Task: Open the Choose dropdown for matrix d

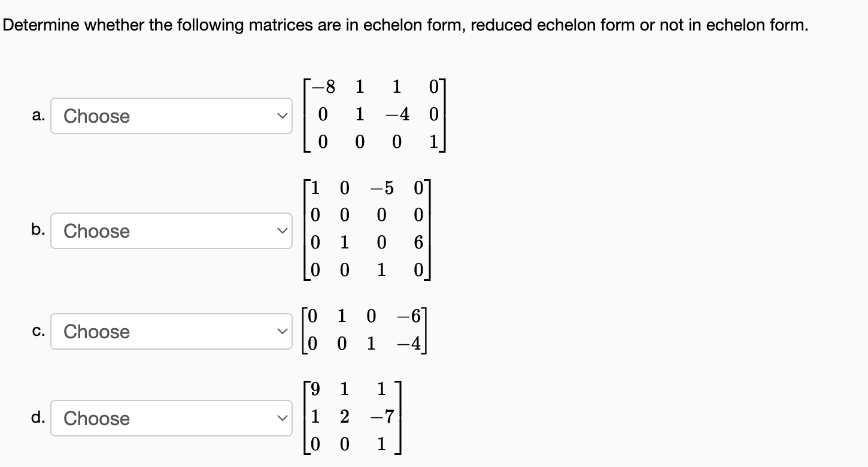Action: 171,419
